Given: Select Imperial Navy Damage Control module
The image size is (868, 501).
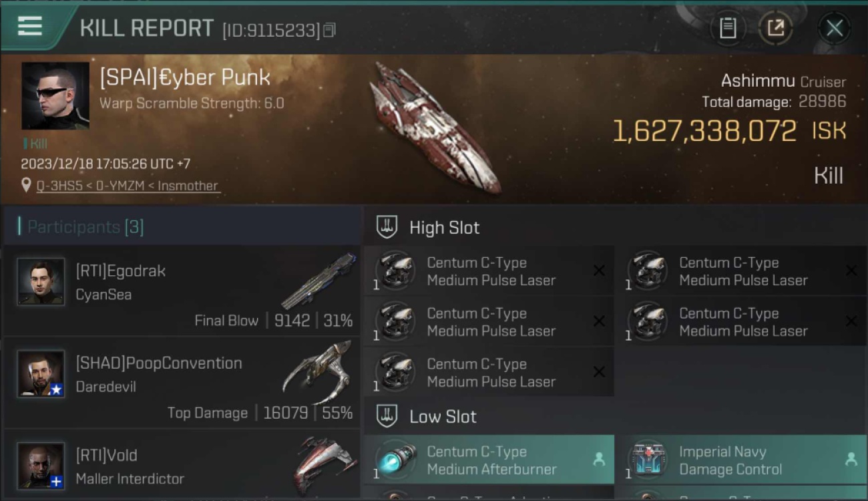Looking at the screenshot, I should [741, 460].
